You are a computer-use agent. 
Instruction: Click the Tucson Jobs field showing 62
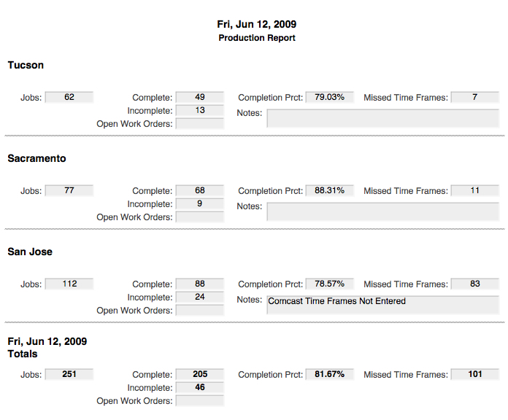tap(69, 97)
